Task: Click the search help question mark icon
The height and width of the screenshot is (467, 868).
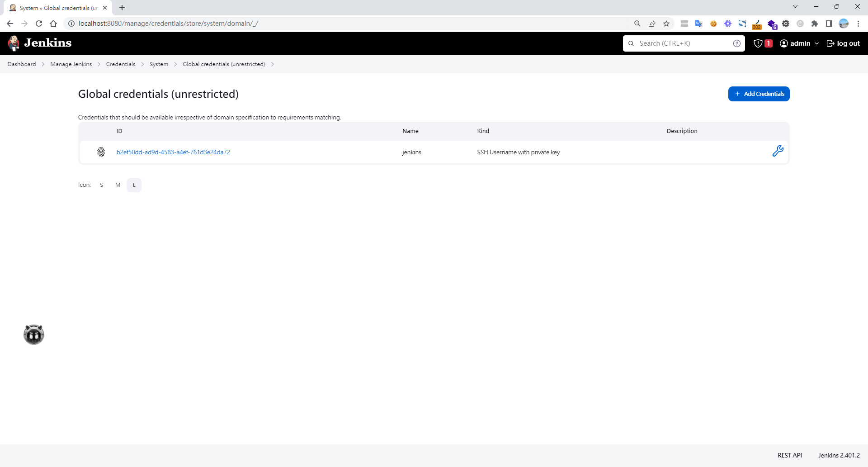Action: click(736, 43)
